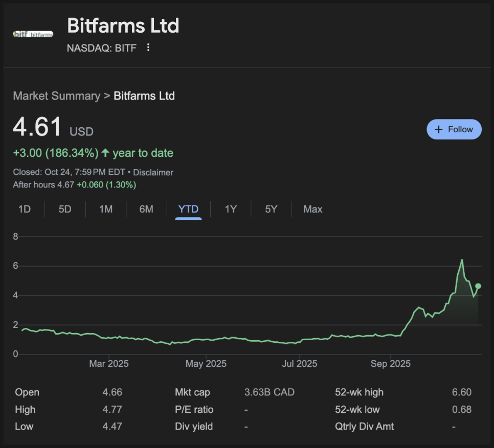Switch to the 1Y chart view
Image resolution: width=494 pixels, height=448 pixels.
231,209
